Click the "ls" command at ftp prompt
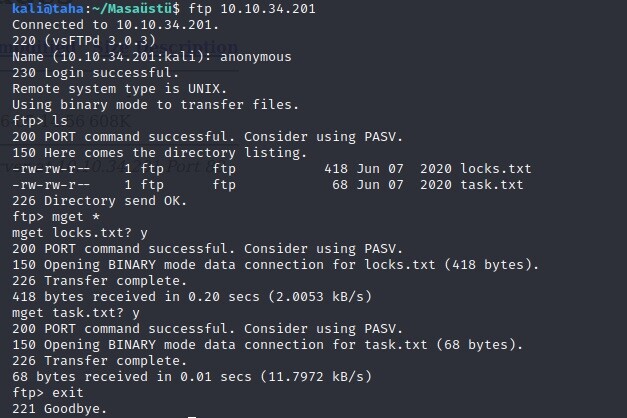Screen dimensions: 627x418 [60, 121]
